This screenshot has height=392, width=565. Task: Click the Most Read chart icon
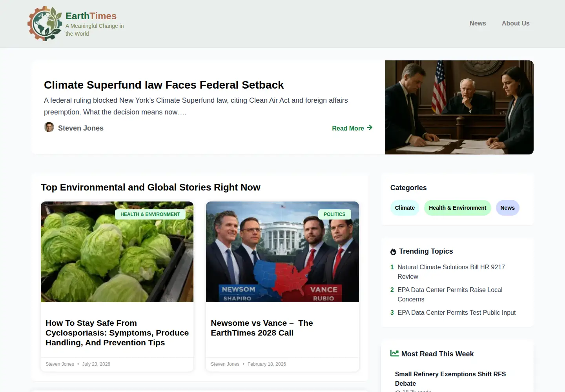394,354
